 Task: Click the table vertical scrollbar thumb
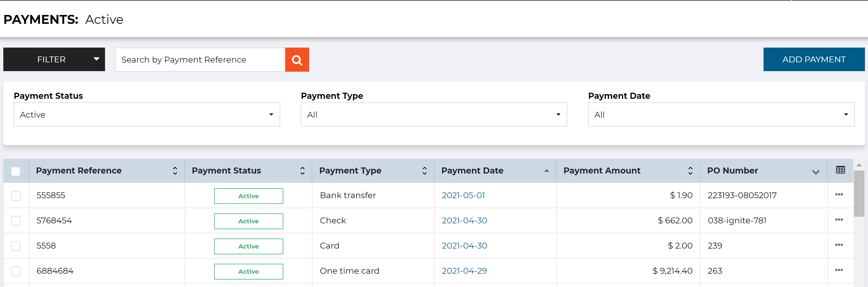(x=859, y=193)
